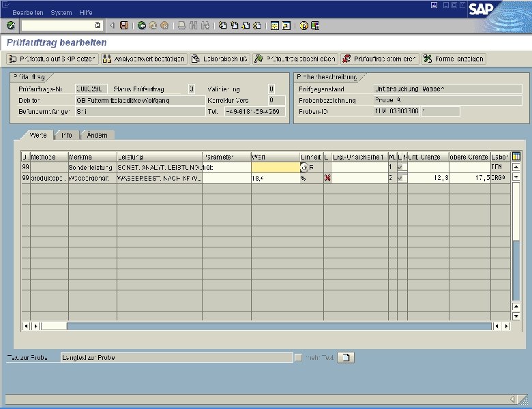Screen dimensions: 532x409
Task: Click the Find Next binoculars icon
Action: [205, 25]
